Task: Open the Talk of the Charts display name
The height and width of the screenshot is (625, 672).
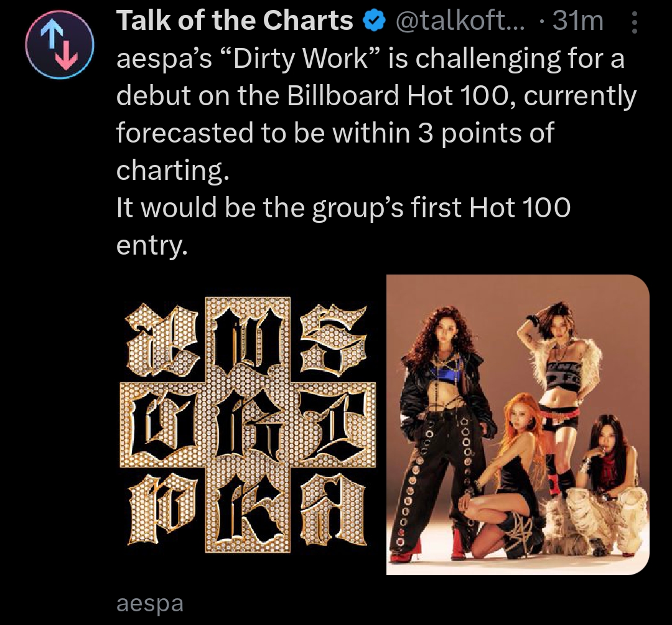Action: click(x=235, y=21)
